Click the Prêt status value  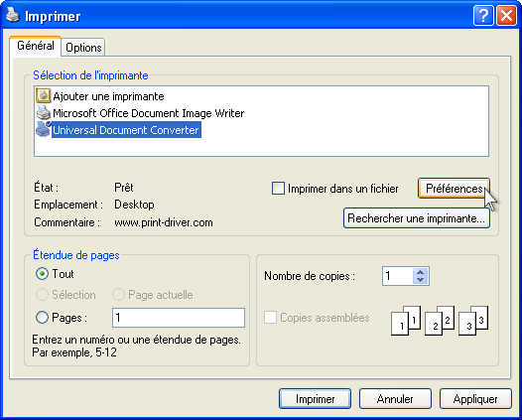(x=124, y=188)
